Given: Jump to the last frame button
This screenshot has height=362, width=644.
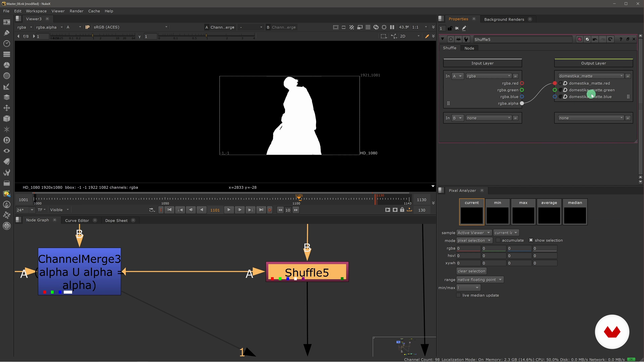Looking at the screenshot, I should [x=261, y=210].
